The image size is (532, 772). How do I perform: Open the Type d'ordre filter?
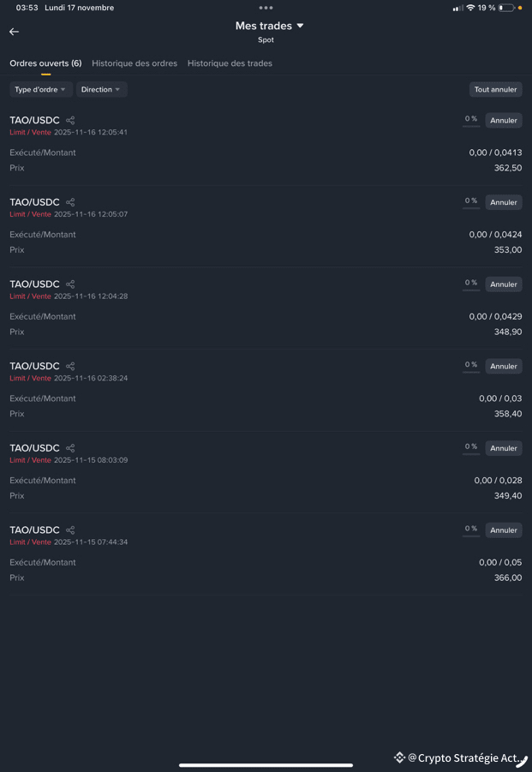point(40,90)
